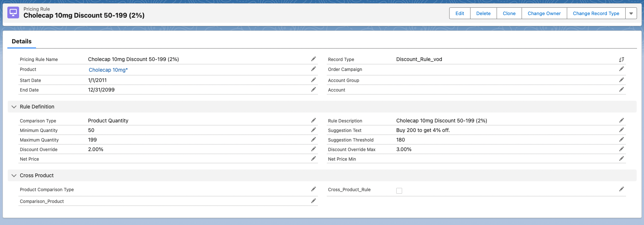The height and width of the screenshot is (225, 644).
Task: Click the edit pencil for Minimum Quantity
Action: [x=314, y=130]
